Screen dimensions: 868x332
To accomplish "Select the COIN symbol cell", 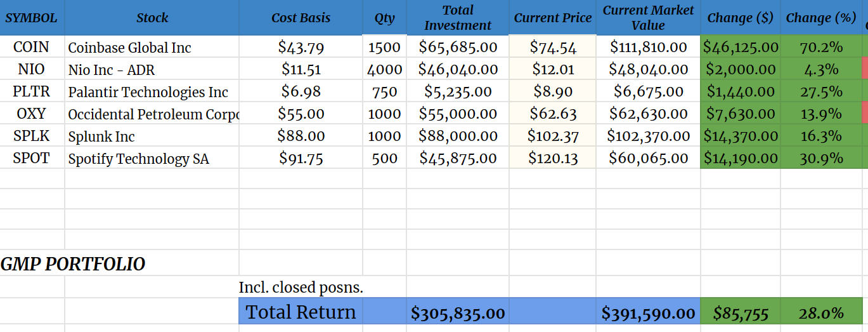I will click(x=32, y=47).
